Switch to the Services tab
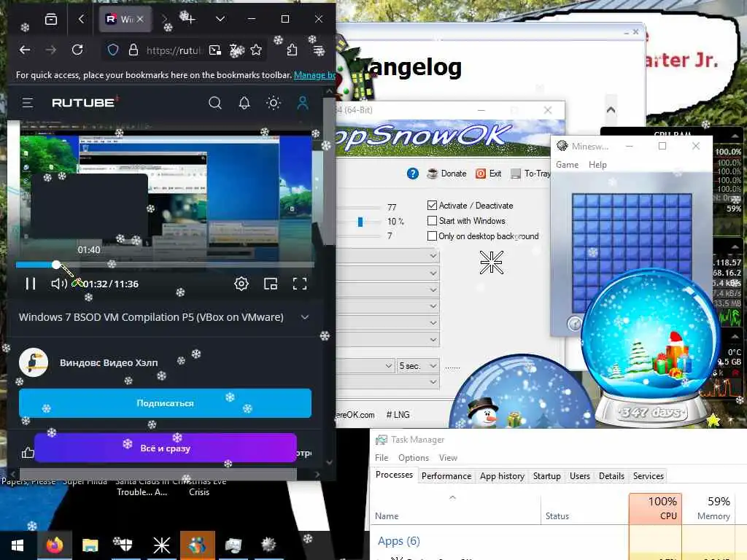 (x=648, y=475)
